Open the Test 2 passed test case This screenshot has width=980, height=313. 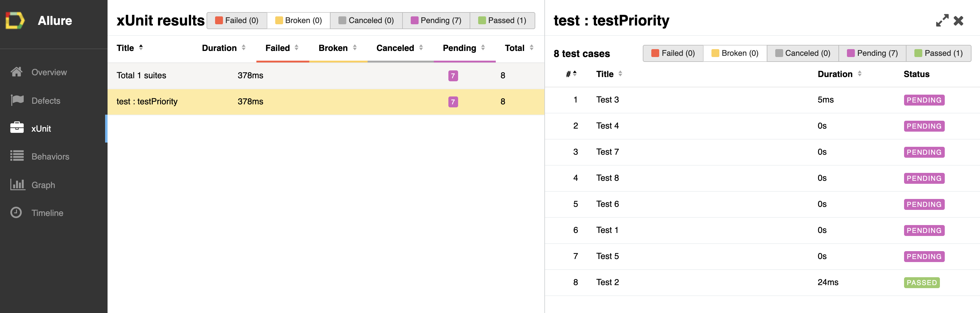(x=608, y=282)
